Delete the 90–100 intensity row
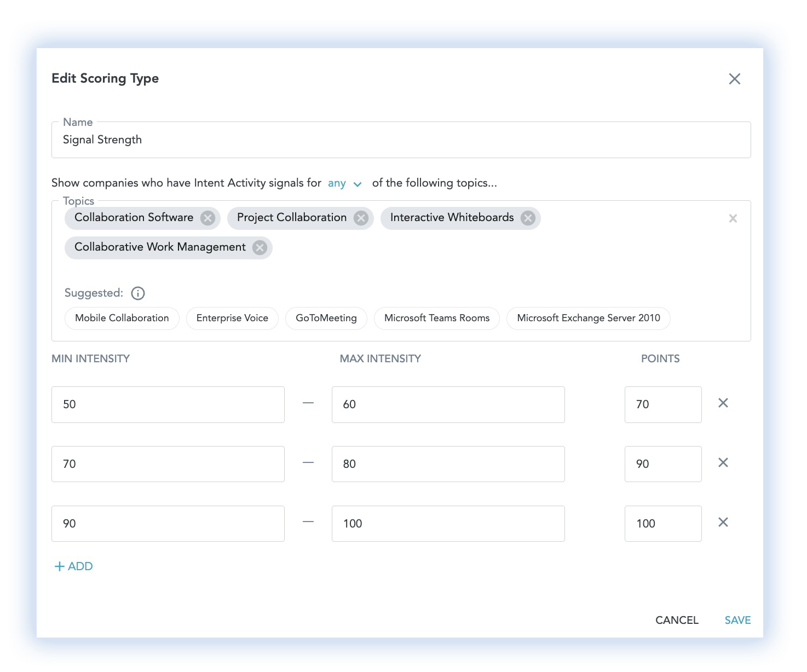This screenshot has height=672, width=807. [723, 523]
